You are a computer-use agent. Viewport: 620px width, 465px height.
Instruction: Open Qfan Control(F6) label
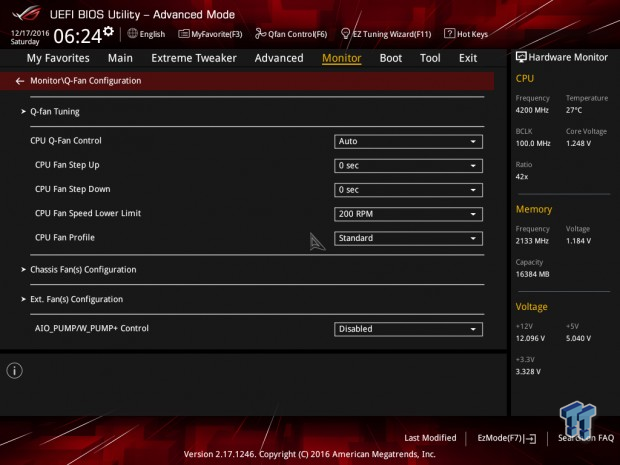click(298, 34)
